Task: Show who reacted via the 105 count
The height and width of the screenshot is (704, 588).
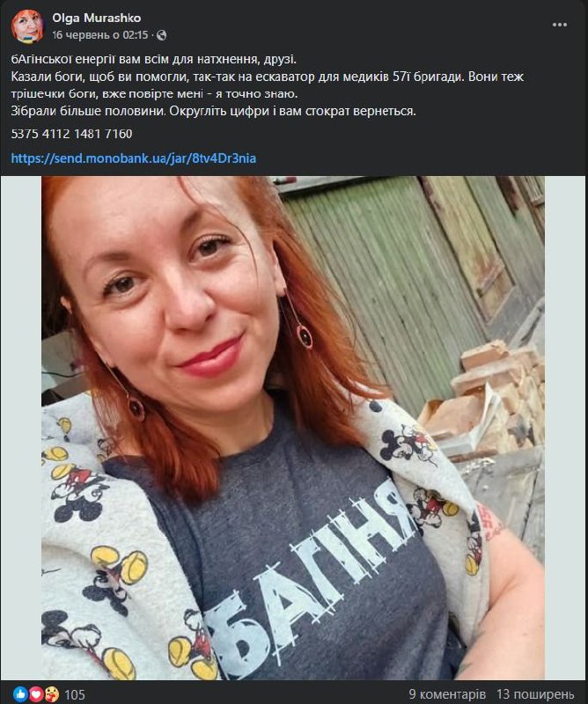Action: point(75,694)
